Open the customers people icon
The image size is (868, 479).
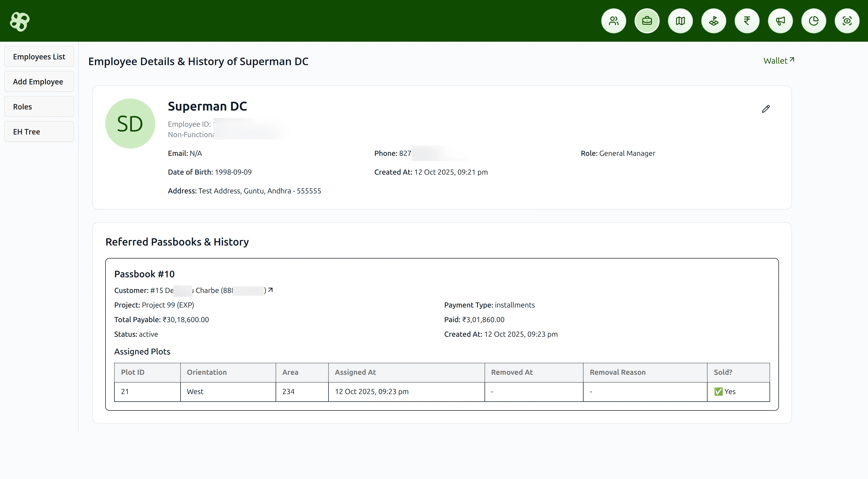(613, 21)
